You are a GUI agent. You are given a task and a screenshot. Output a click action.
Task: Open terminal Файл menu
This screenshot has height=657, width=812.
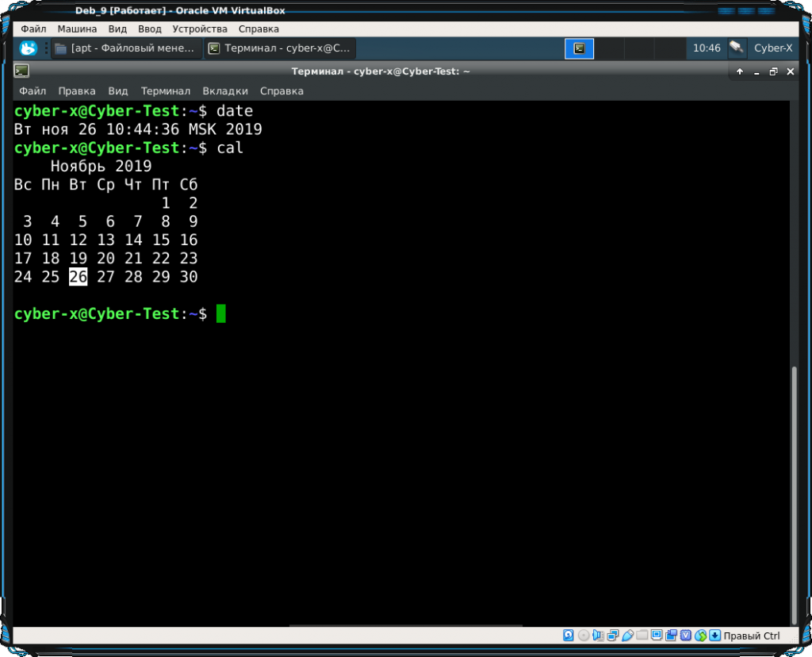(x=33, y=91)
